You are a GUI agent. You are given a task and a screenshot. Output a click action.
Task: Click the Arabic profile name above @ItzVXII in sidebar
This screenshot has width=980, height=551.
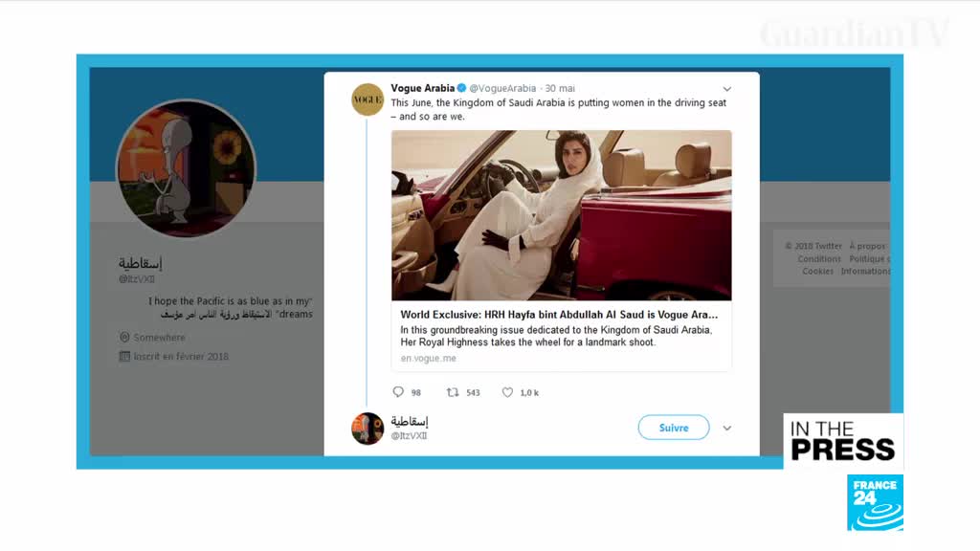(x=141, y=263)
